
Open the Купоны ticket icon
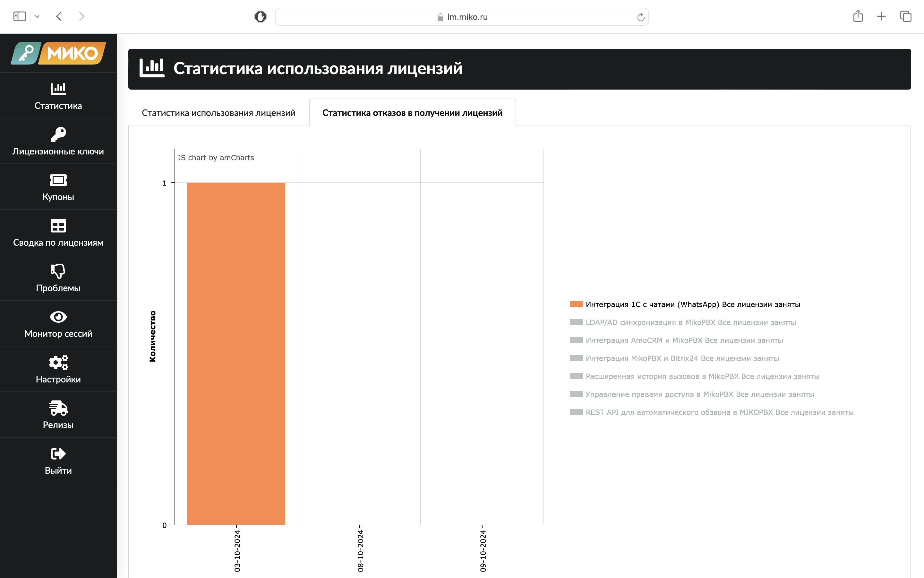[58, 180]
